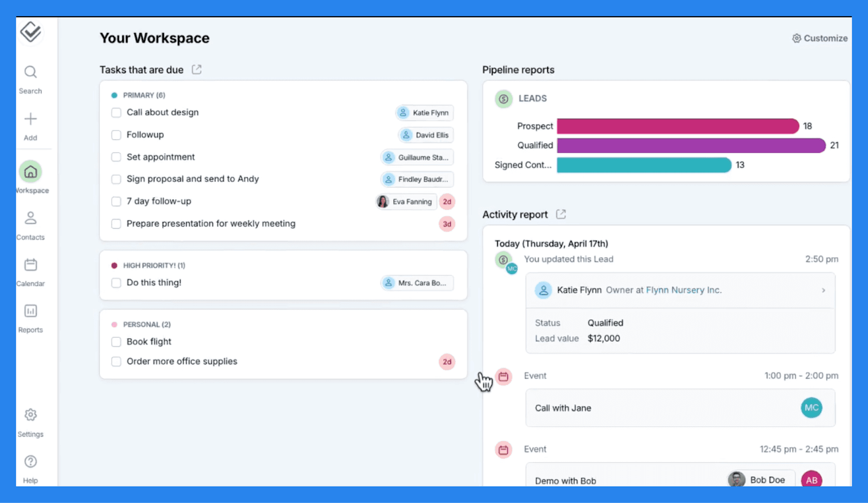Viewport: 868px width, 503px height.
Task: Select the Workspace home icon
Action: point(30,172)
